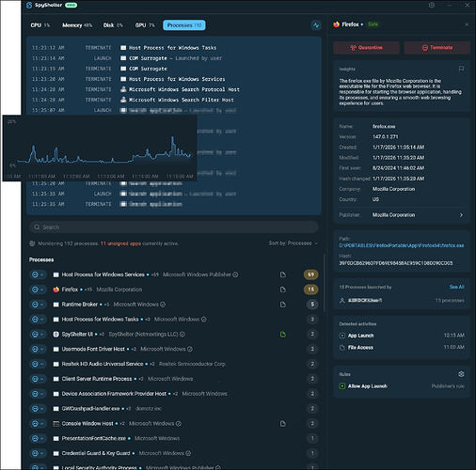The height and width of the screenshot is (470, 476).
Task: Expand Publisher Mozilla Corporation chevron
Action: point(461,215)
